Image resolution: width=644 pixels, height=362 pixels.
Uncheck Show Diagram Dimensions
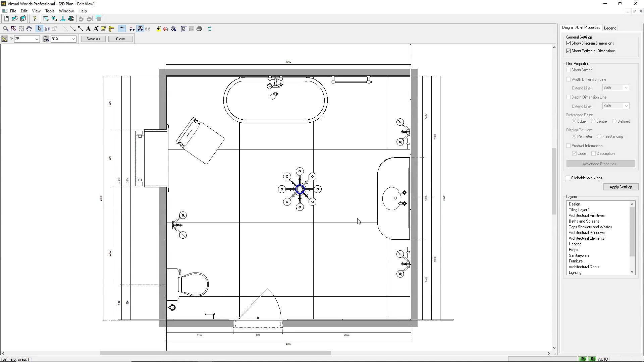pos(568,43)
